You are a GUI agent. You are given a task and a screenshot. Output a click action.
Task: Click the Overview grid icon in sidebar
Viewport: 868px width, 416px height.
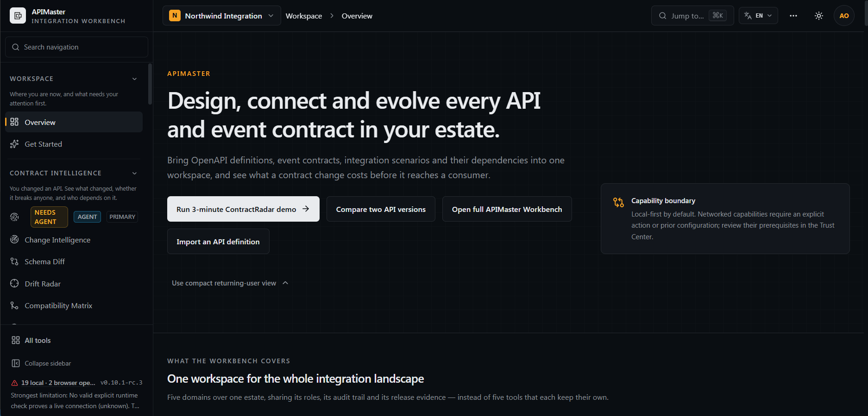coord(14,122)
